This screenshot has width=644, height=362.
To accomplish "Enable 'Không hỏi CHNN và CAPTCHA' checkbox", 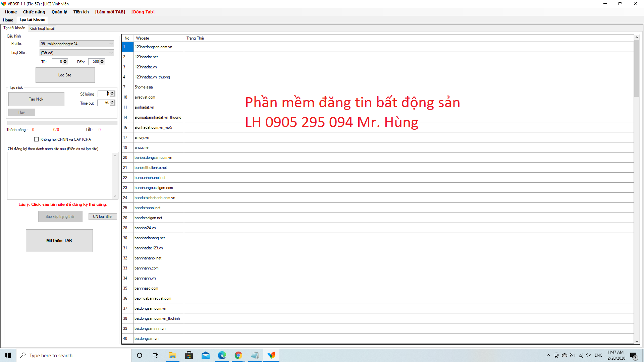I will click(x=36, y=139).
